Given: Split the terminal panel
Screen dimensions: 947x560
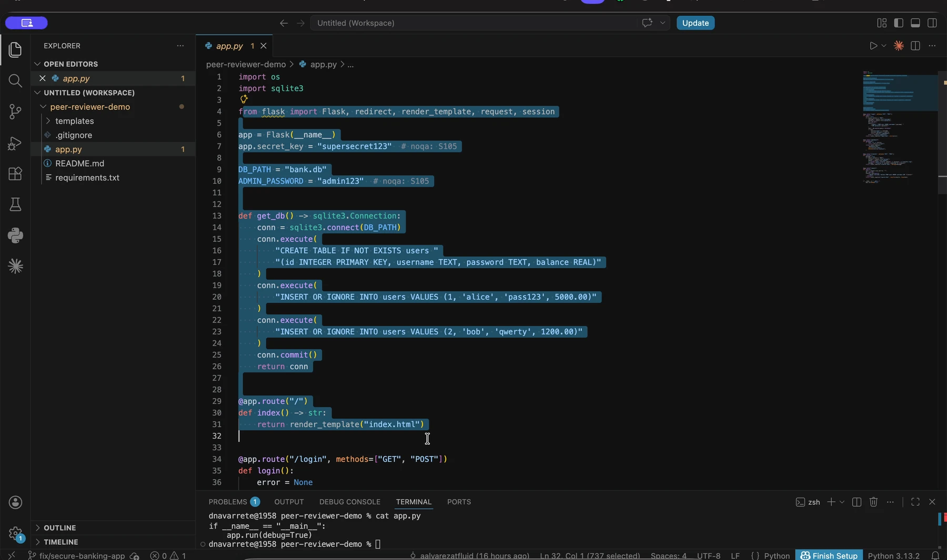Looking at the screenshot, I should tap(857, 502).
